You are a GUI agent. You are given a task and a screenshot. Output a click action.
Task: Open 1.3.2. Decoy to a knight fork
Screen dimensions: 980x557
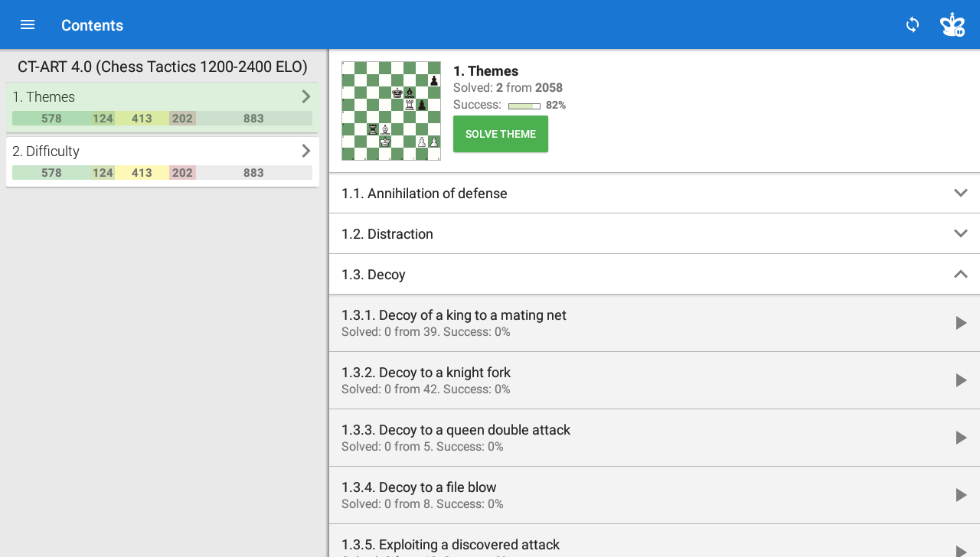(655, 380)
